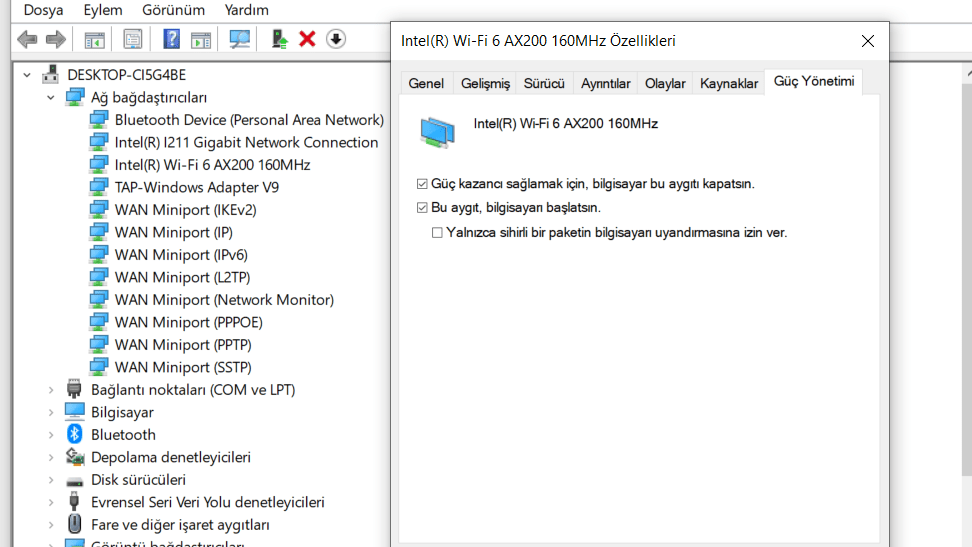Enable the magic packet only wake checkbox
The image size is (972, 547).
pos(437,233)
